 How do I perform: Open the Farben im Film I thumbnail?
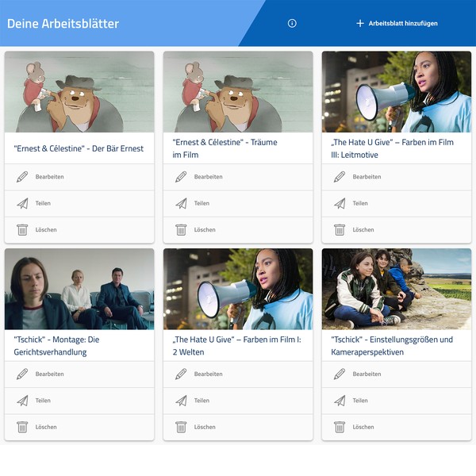tap(238, 289)
